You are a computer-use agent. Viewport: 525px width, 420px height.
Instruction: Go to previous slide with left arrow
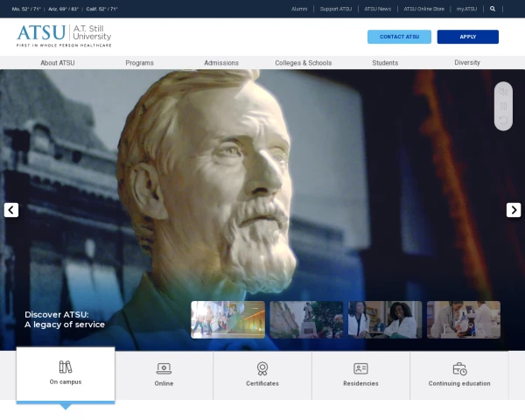coord(11,210)
